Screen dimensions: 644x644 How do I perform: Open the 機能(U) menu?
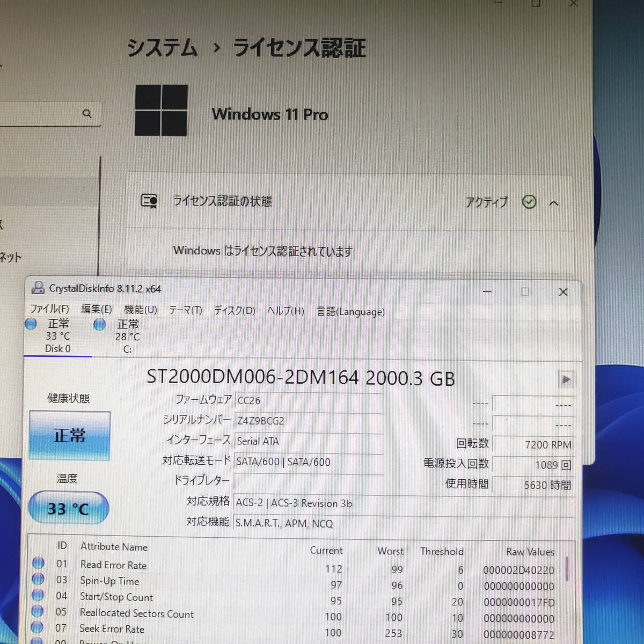click(x=141, y=310)
